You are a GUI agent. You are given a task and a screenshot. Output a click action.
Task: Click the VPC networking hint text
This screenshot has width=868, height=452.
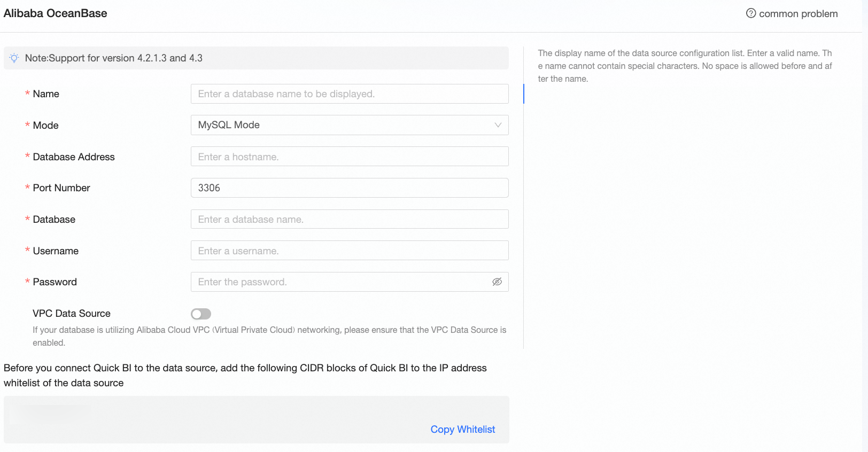(x=269, y=337)
